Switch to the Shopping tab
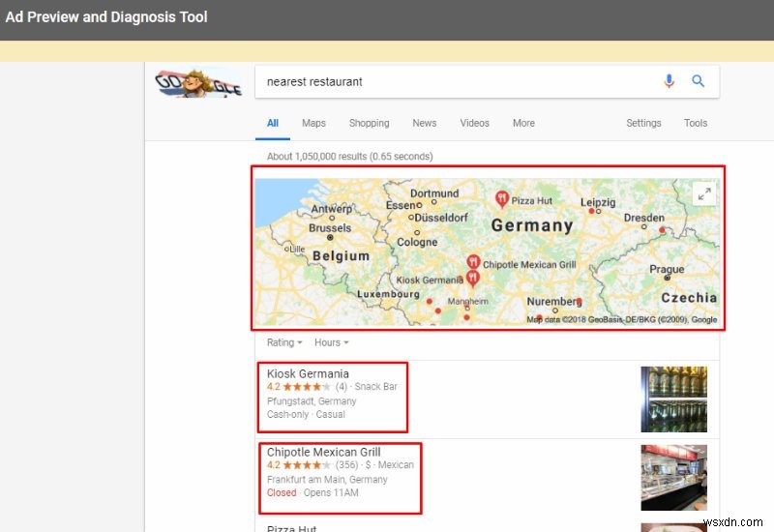The height and width of the screenshot is (532, 774). point(369,123)
